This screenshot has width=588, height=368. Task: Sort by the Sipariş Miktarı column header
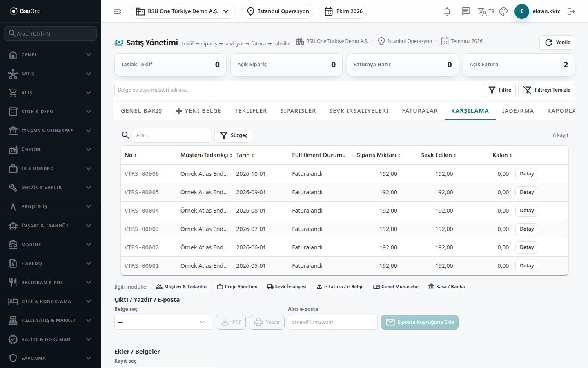coord(379,155)
